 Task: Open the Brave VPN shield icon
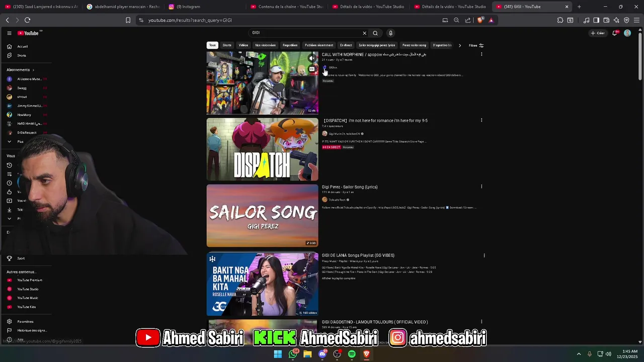pyautogui.click(x=626, y=20)
